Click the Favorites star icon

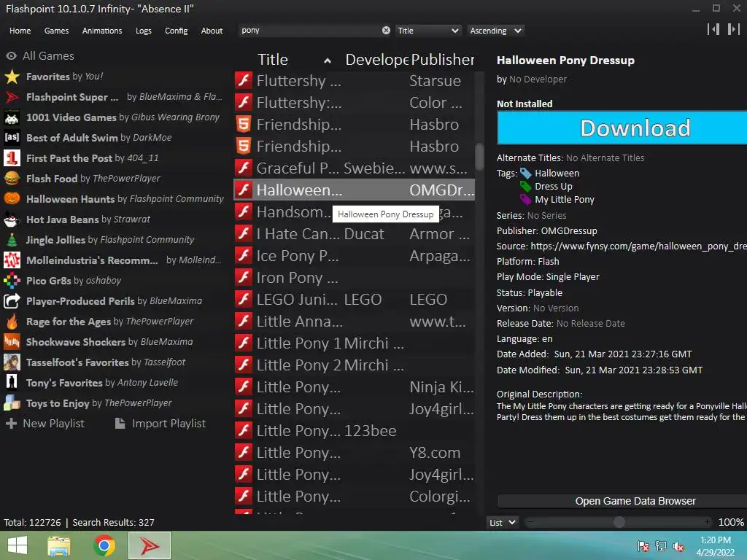tap(12, 76)
